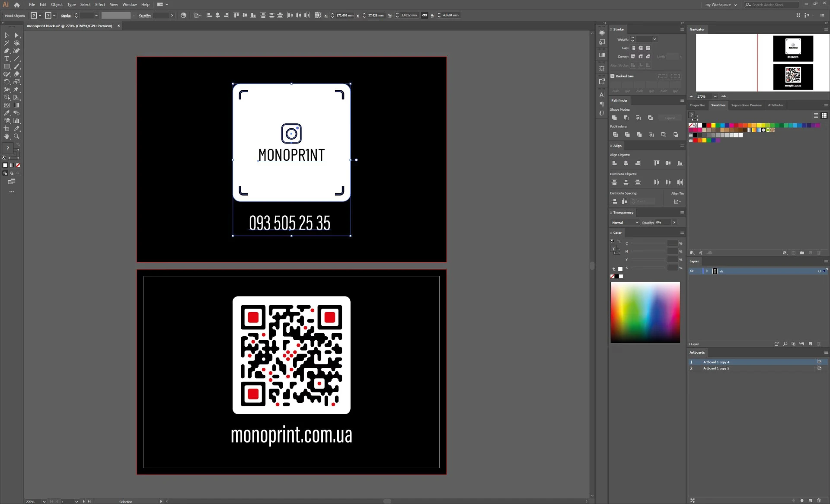Screen dimensions: 830x504
Task: Open the Object menu
Action: coord(57,5)
